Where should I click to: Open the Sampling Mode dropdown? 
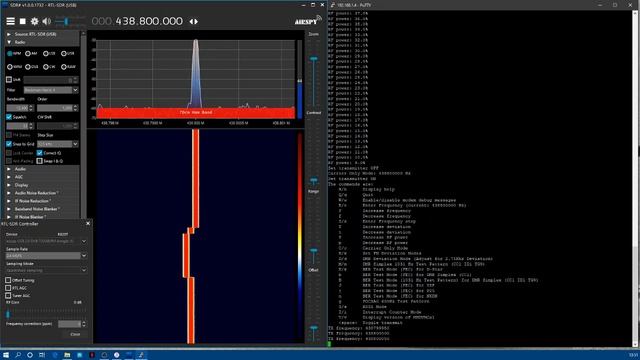(x=46, y=270)
